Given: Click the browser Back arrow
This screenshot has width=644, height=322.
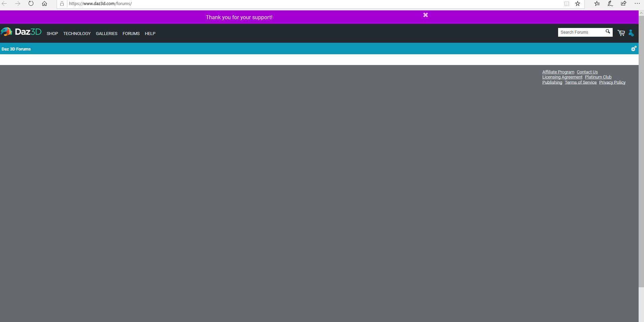Looking at the screenshot, I should click(4, 3).
